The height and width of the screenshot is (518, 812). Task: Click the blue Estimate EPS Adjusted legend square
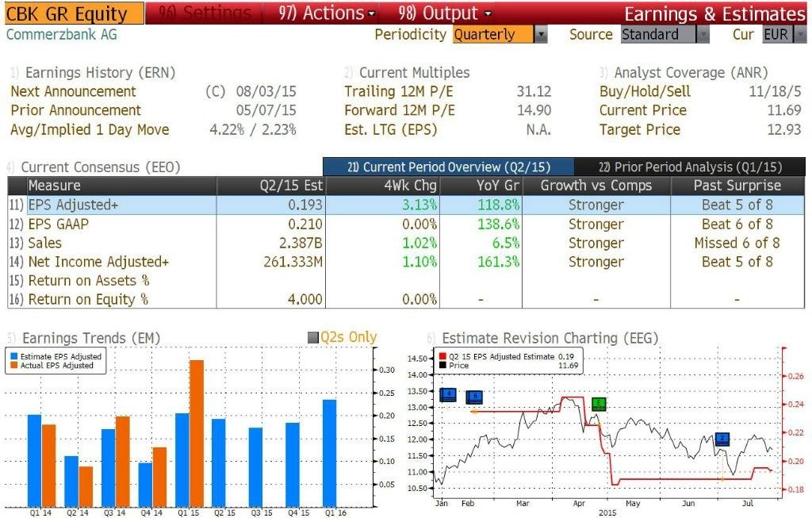[x=14, y=356]
